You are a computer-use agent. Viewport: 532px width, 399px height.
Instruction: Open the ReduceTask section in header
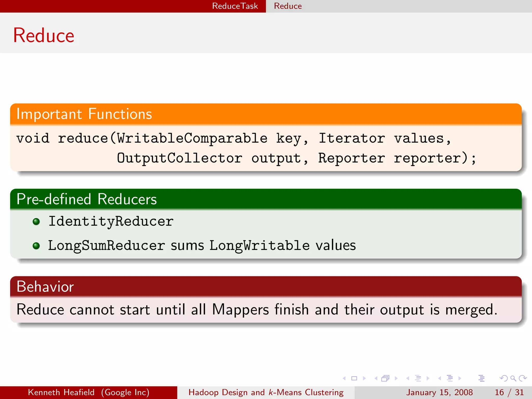click(x=235, y=6)
